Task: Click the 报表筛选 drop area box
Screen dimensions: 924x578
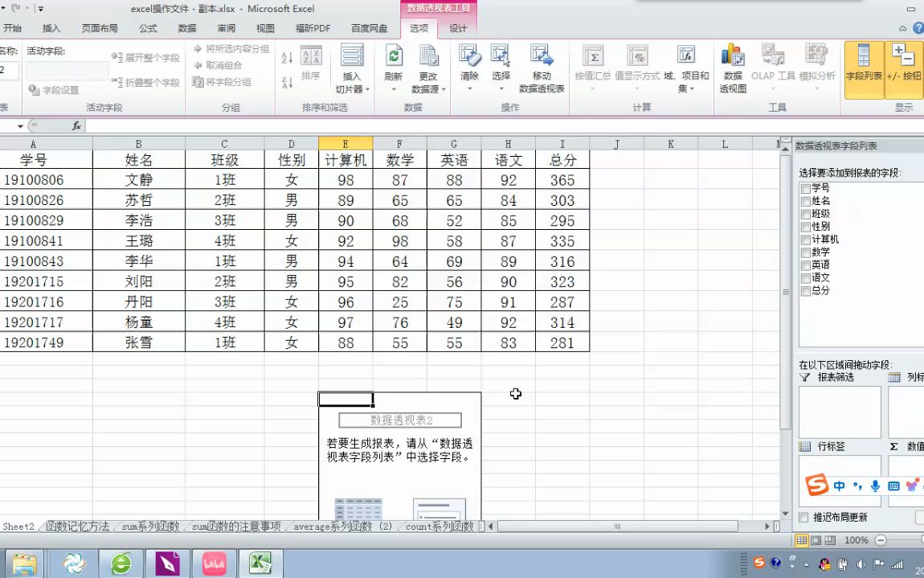Action: click(x=840, y=412)
